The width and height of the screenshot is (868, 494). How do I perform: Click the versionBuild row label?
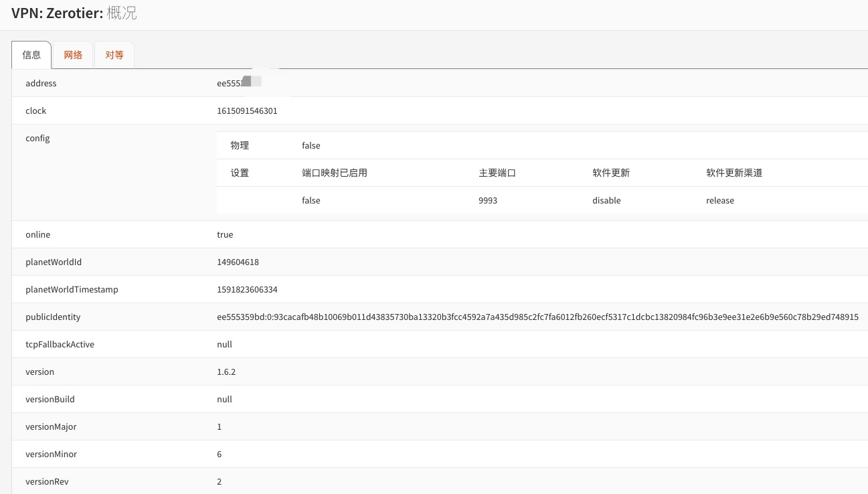50,400
